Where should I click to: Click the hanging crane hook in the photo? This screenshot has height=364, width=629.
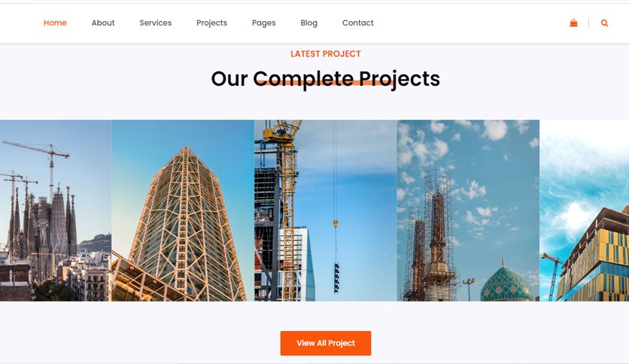(x=336, y=223)
